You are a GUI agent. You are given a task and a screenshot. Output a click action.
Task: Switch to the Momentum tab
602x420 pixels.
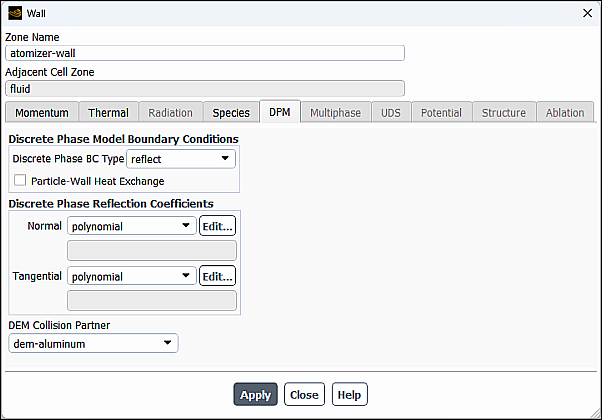pyautogui.click(x=42, y=113)
